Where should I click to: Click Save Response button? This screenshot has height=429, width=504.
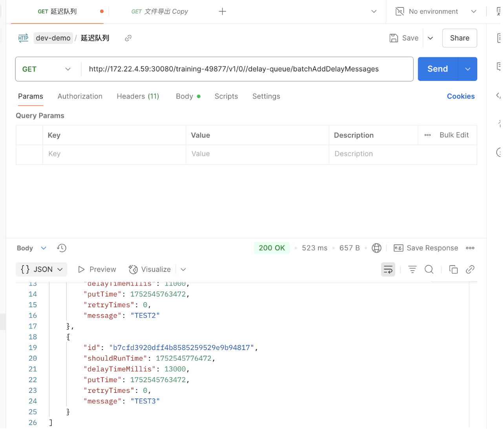[426, 248]
